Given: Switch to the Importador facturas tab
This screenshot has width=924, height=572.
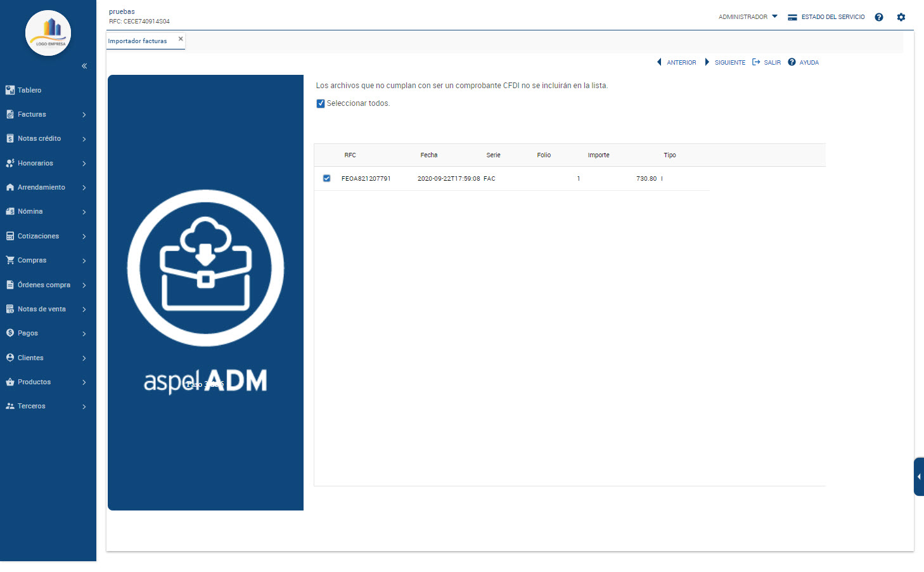Looking at the screenshot, I should [x=138, y=41].
